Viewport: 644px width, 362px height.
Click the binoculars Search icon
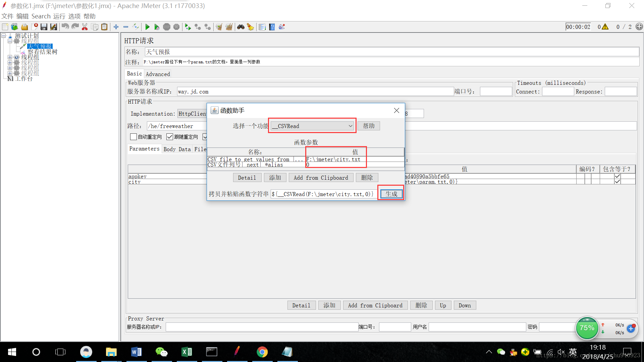pyautogui.click(x=240, y=27)
